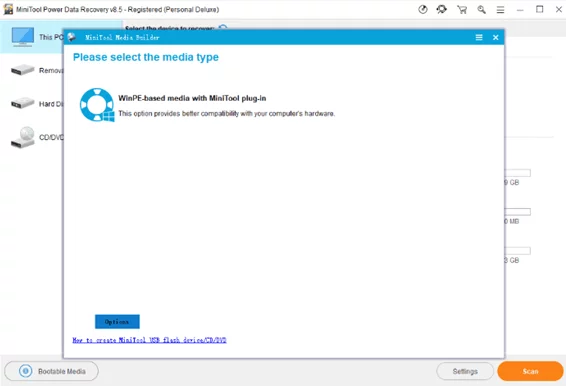Image resolution: width=566 pixels, height=386 pixels.
Task: Click the Options button in Media Builder
Action: coord(117,321)
